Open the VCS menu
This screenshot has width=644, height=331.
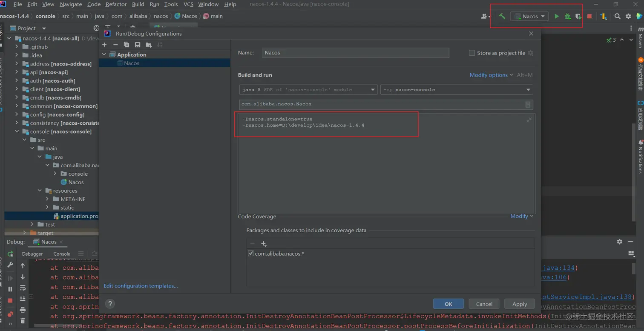point(188,4)
